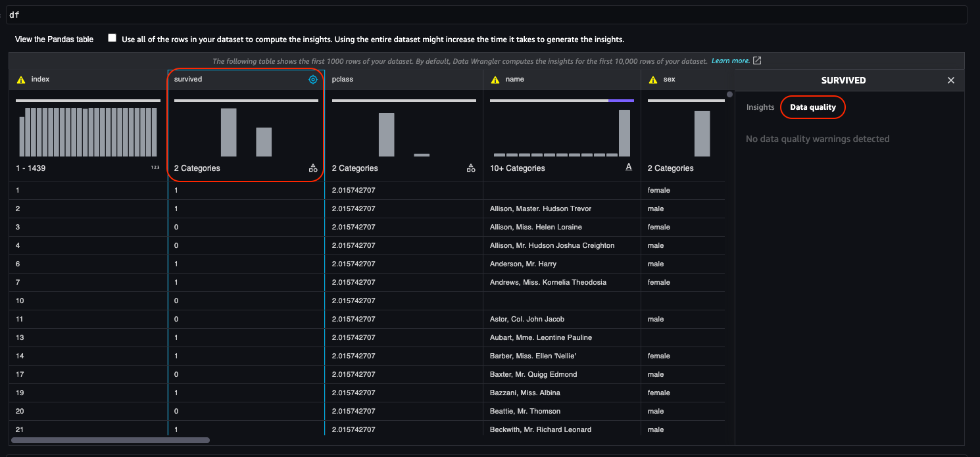Click the warning icon beside index header

point(21,80)
